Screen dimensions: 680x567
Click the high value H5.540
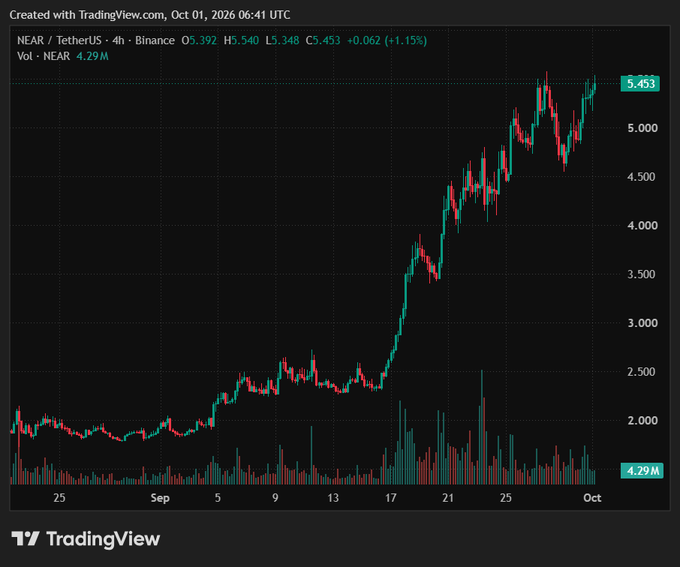[241, 40]
